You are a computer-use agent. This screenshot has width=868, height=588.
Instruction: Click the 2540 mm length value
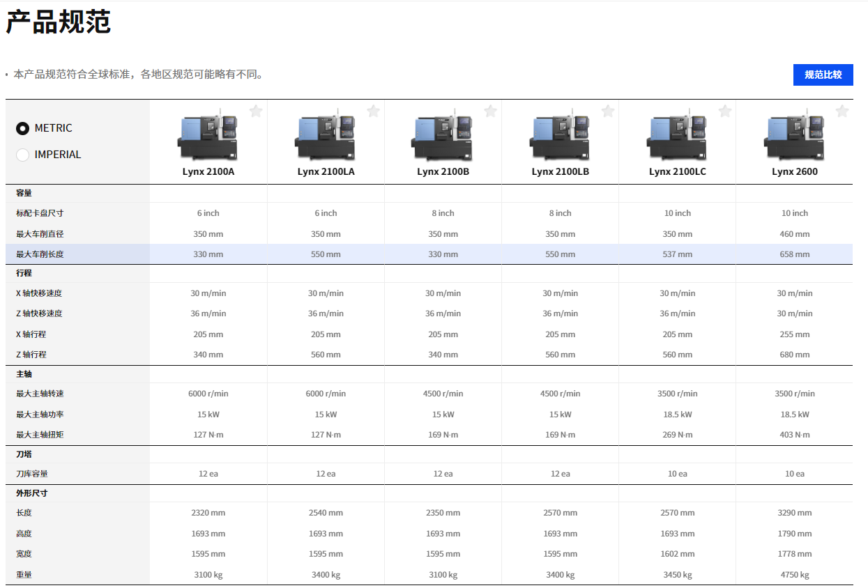click(x=326, y=513)
